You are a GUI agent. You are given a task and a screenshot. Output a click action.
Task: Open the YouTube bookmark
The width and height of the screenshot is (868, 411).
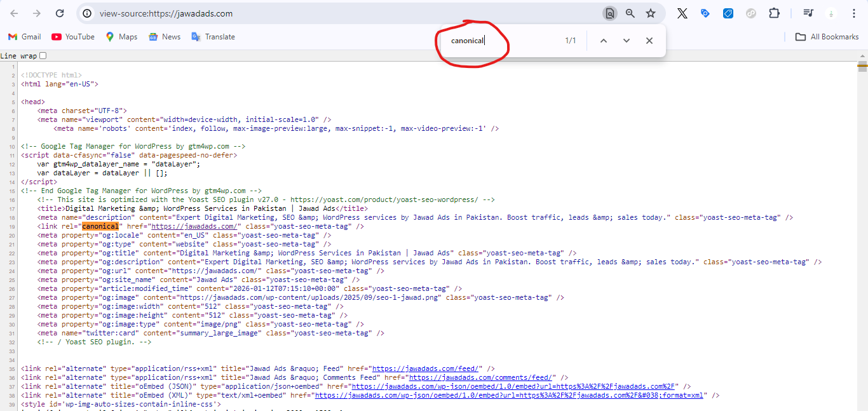pyautogui.click(x=72, y=37)
